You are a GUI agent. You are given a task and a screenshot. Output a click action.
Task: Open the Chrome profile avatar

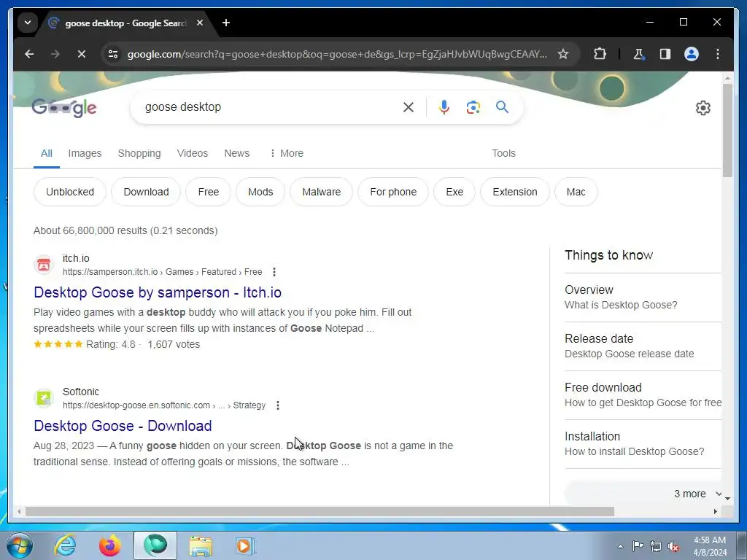692,54
